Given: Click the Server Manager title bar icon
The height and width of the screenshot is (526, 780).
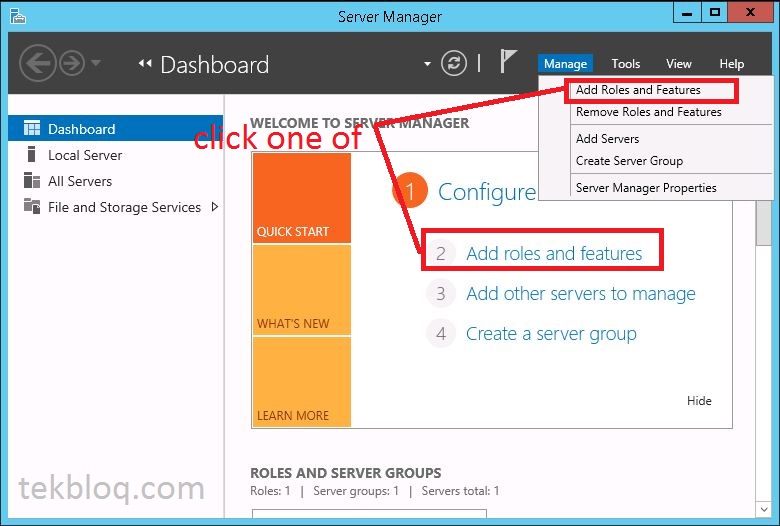Looking at the screenshot, I should [17, 16].
